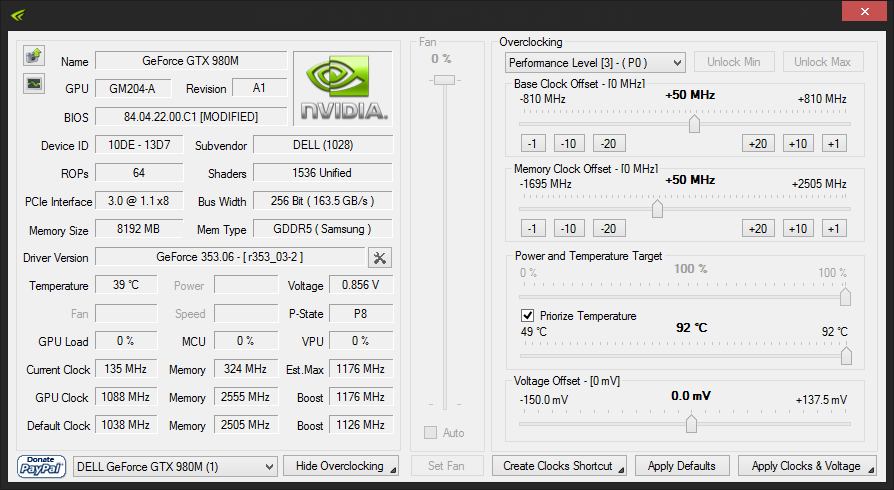Screen dimensions: 894x490
Task: Click +20 under Base Clock Offset
Action: (x=758, y=144)
